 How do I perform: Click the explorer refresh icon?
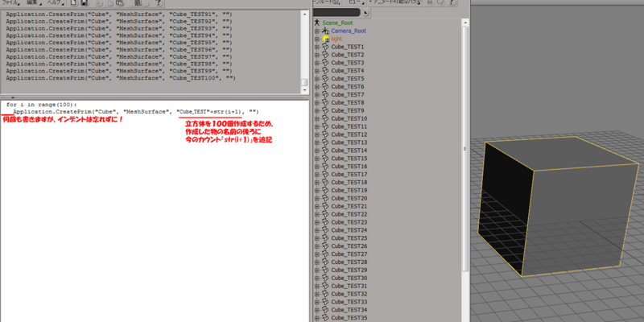[440, 2]
